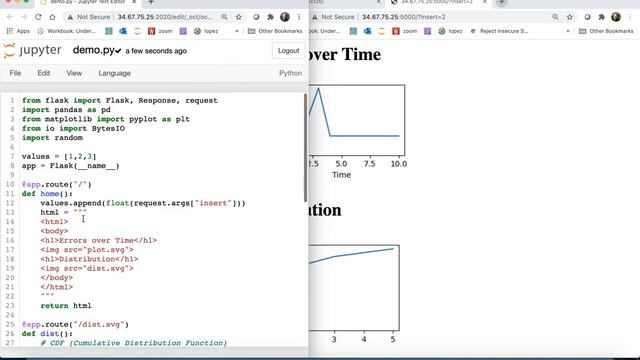Screen dimensions: 640x360
Task: Click the forward arrow in the Jupyter browser window
Action: tap(24, 17)
